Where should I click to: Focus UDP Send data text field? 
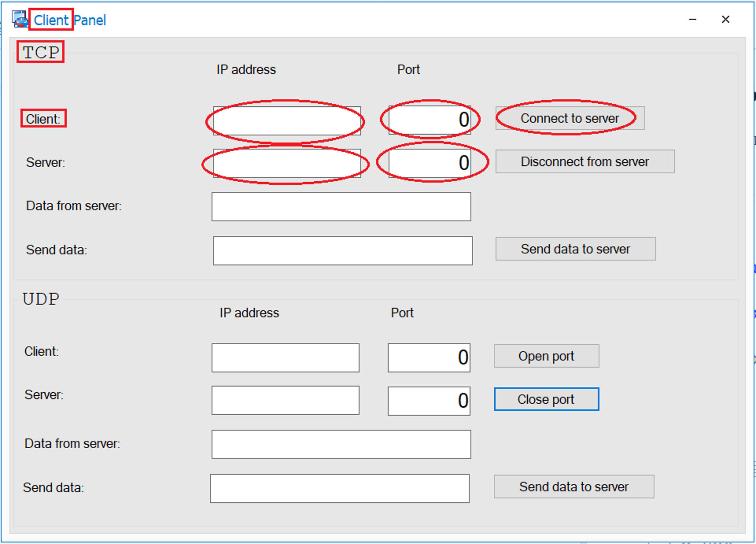[x=339, y=488]
